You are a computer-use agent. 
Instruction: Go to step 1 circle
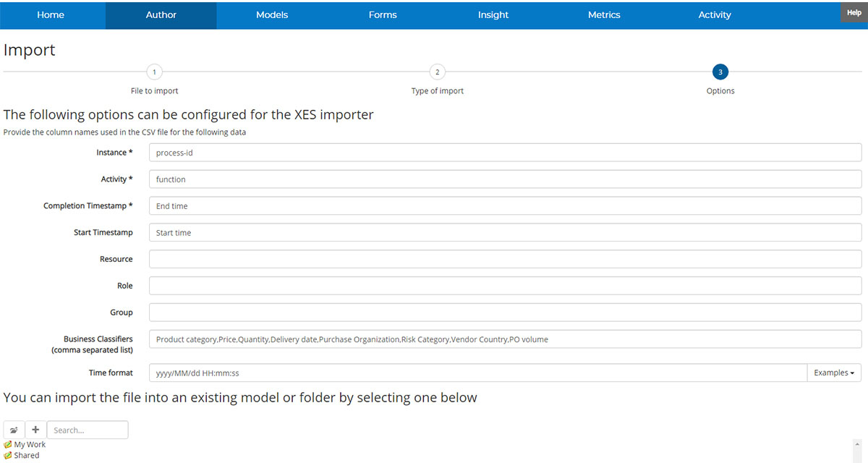pos(154,72)
